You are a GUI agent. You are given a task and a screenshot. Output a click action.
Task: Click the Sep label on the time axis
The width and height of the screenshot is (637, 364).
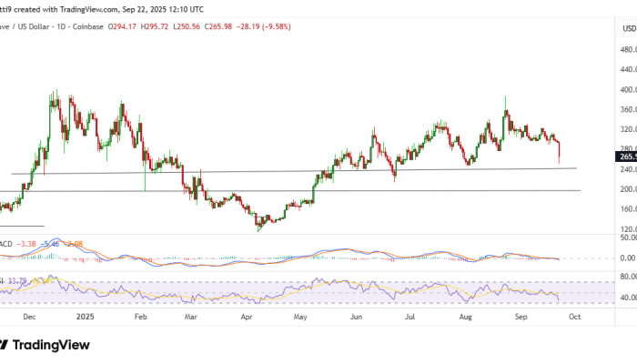[x=521, y=318]
